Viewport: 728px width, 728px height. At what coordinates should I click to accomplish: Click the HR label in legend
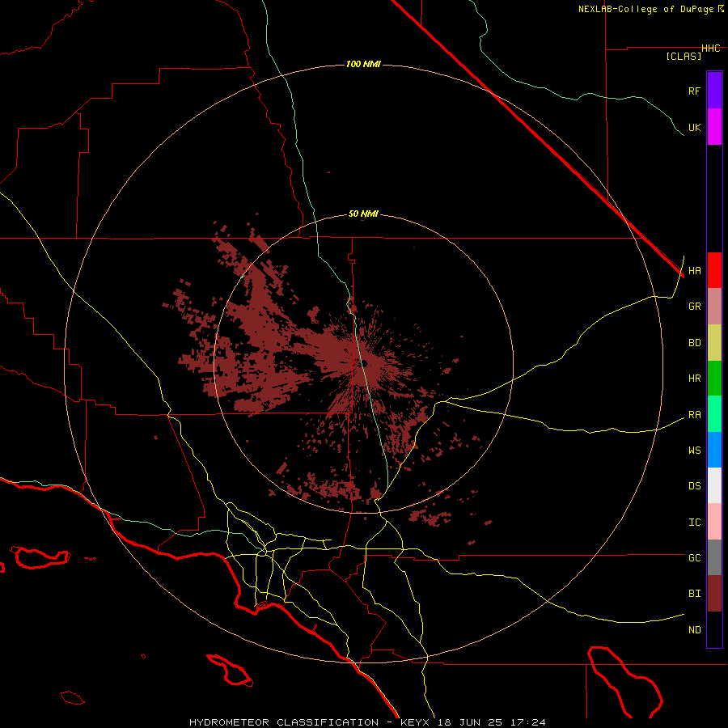click(x=694, y=379)
